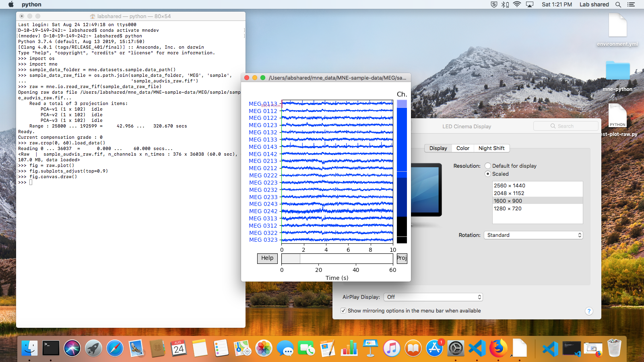Open Notification Center list icon
Image resolution: width=644 pixels, height=362 pixels.
631,4
